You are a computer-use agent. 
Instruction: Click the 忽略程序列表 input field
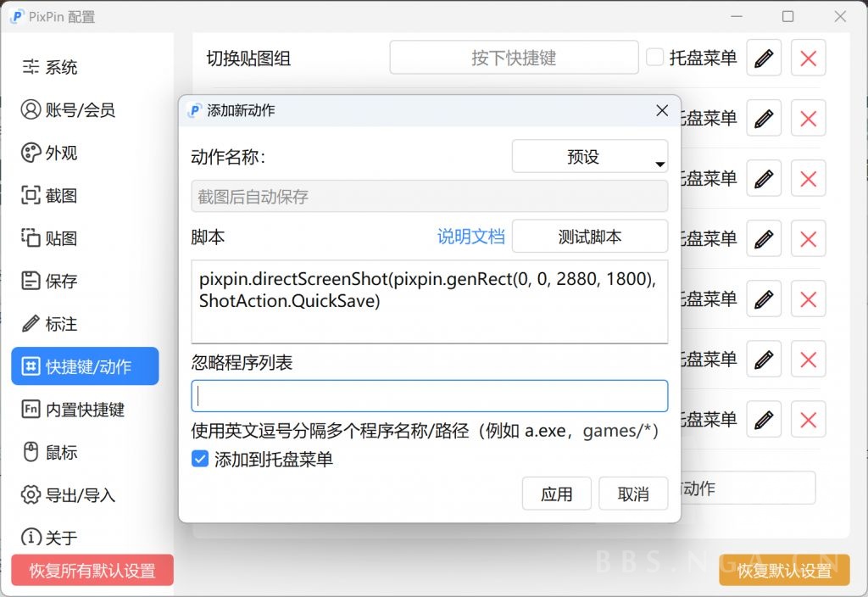click(430, 395)
